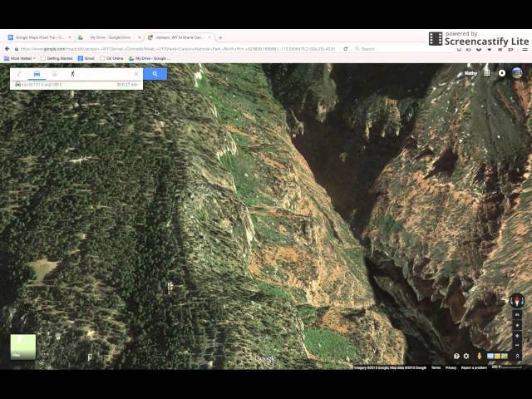Click browser home toolbar icon

pyautogui.click(x=500, y=50)
